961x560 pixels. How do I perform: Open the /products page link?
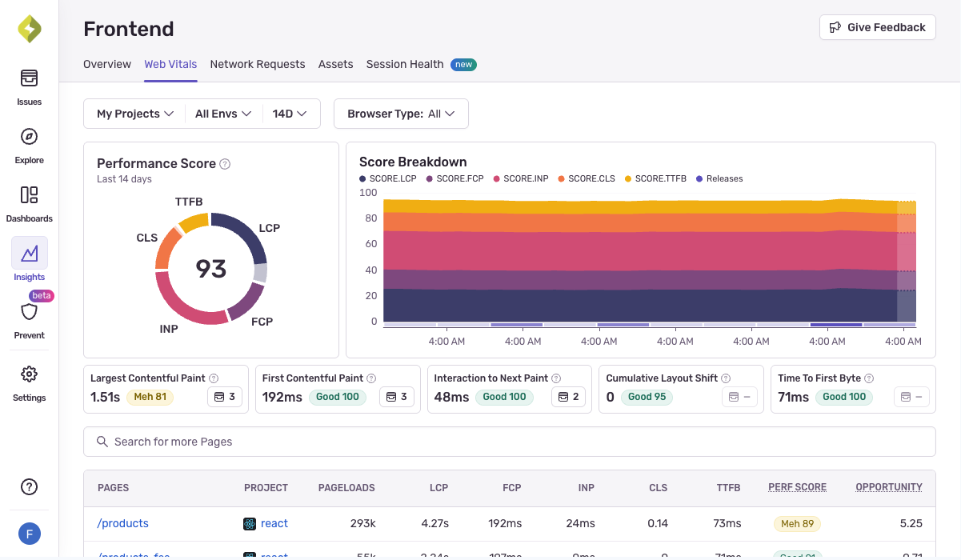click(x=122, y=523)
